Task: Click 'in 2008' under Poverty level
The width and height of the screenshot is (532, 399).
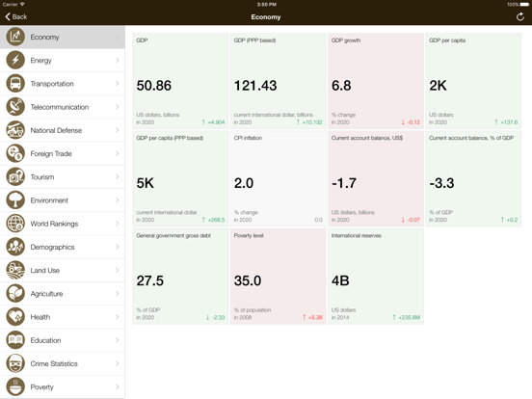Action: coord(243,318)
